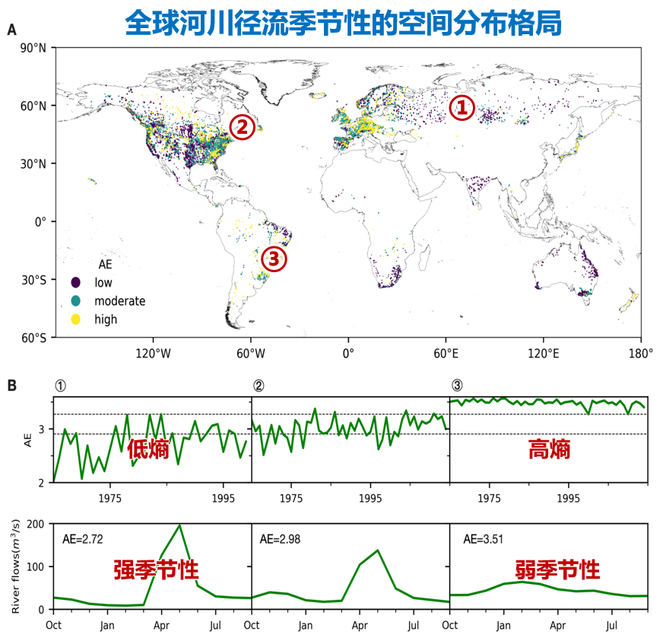Select the circled ③ marker on the map
663x644 pixels.
274,258
